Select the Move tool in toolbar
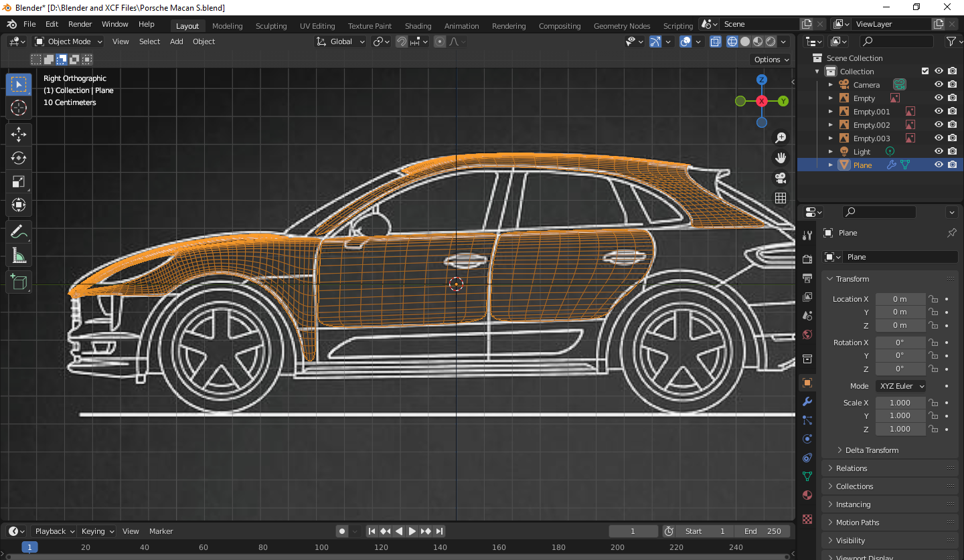 (x=19, y=134)
